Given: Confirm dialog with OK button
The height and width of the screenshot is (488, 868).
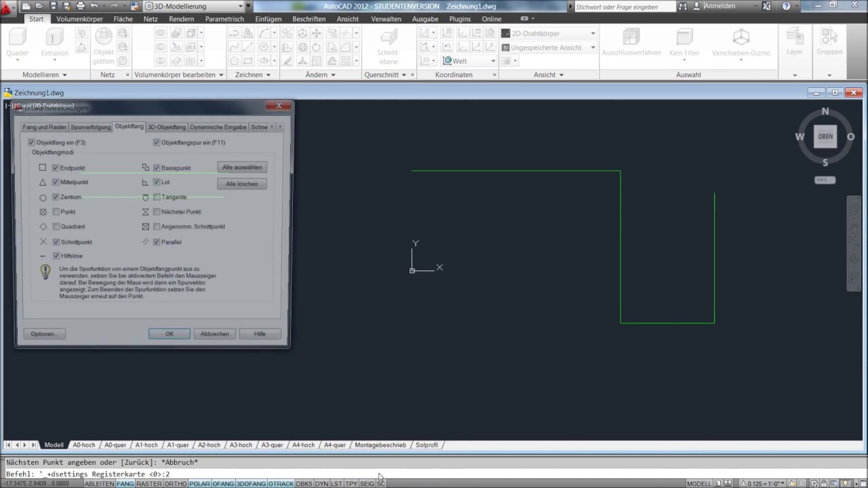Looking at the screenshot, I should 170,334.
